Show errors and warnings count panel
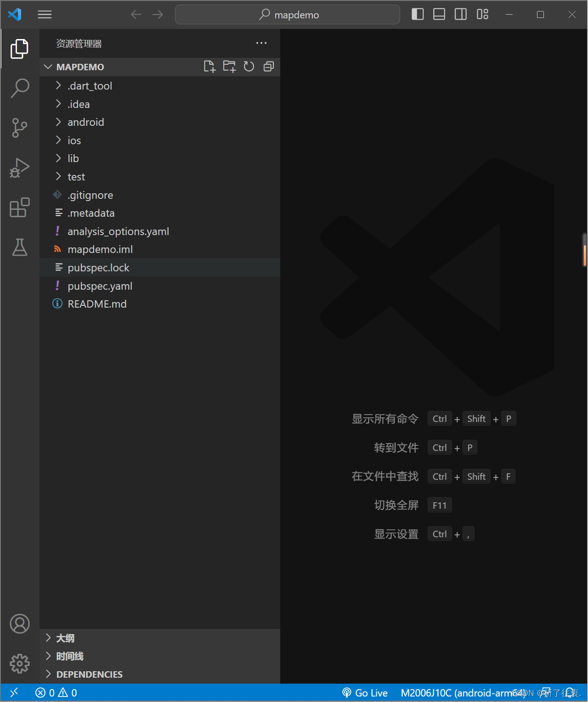Screen dimensions: 588x702 [56, 693]
